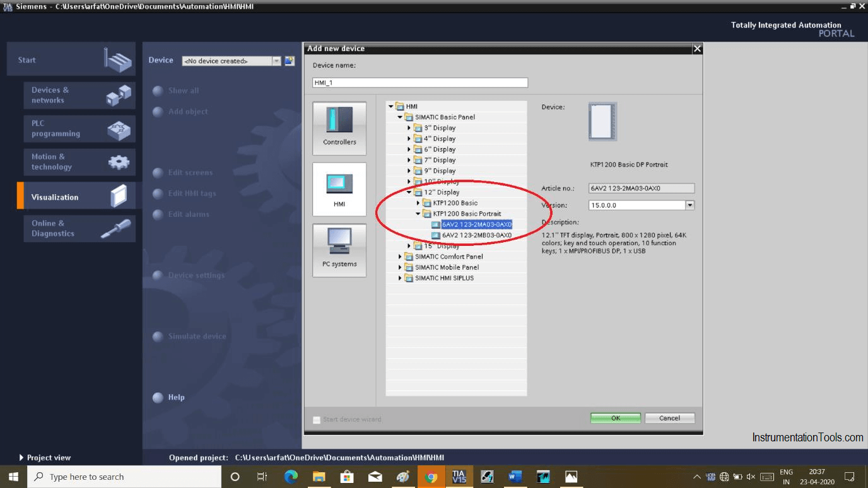
Task: Open the Version dropdown 15.0.0.0
Action: click(690, 205)
